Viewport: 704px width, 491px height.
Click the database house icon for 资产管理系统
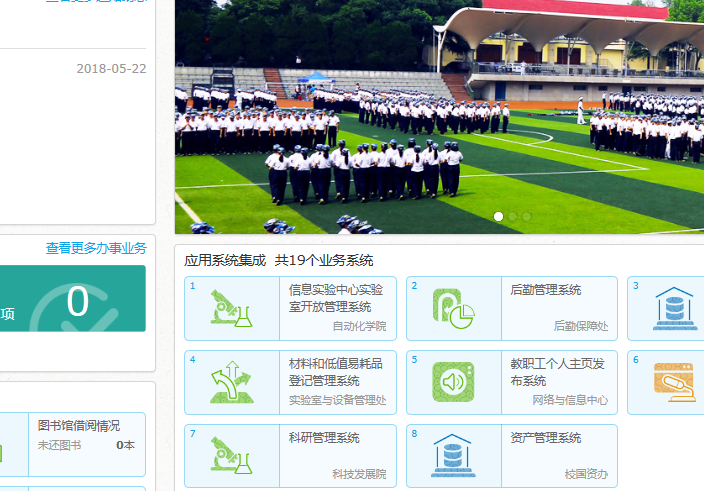pyautogui.click(x=453, y=456)
